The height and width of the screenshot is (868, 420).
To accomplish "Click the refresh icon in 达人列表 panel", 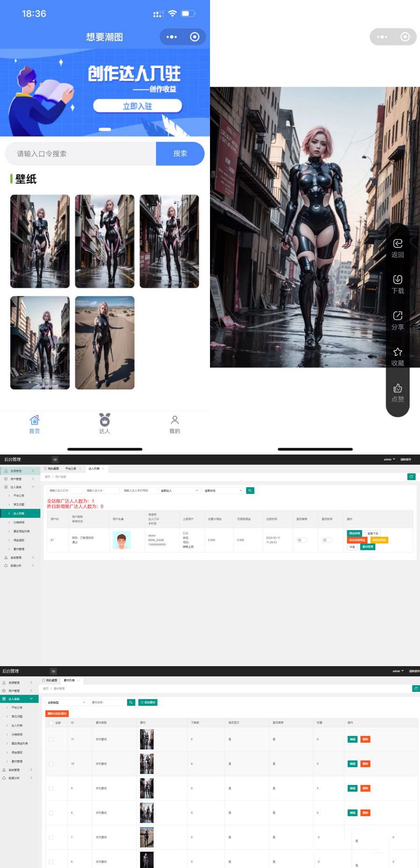I will [411, 476].
